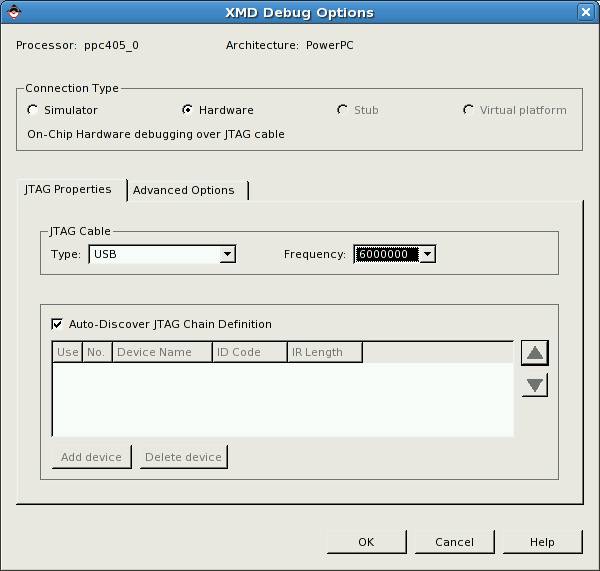Expand the Frequency dropdown list
The image size is (600, 571).
pos(427,254)
